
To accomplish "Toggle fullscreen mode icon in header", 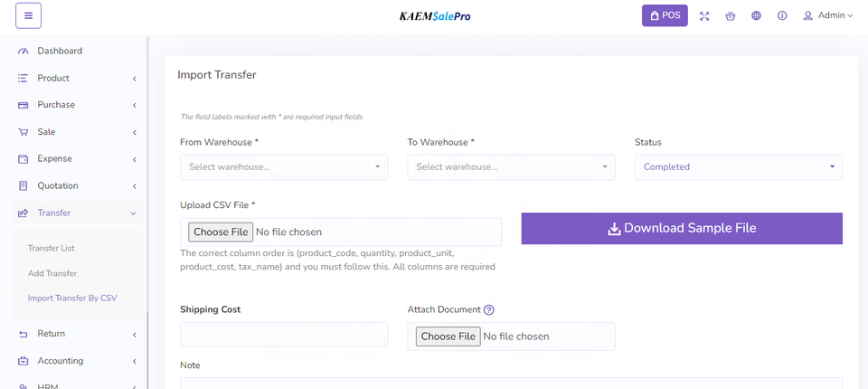I will coord(704,16).
